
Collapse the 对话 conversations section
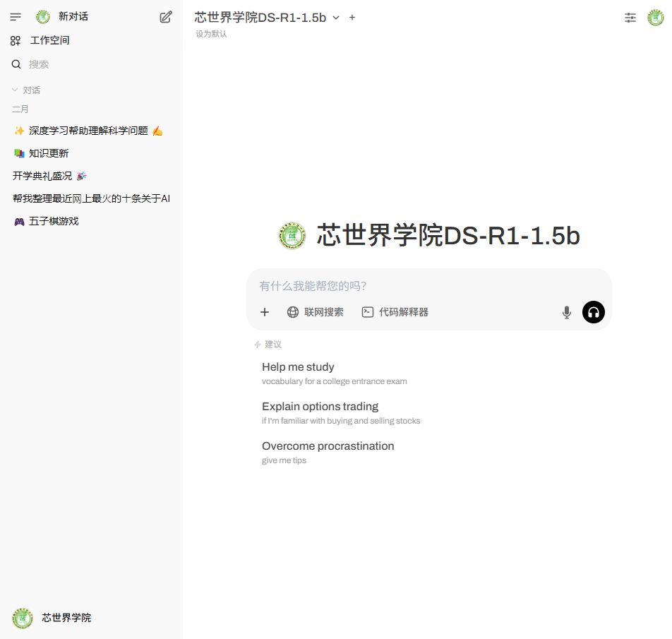[x=25, y=90]
